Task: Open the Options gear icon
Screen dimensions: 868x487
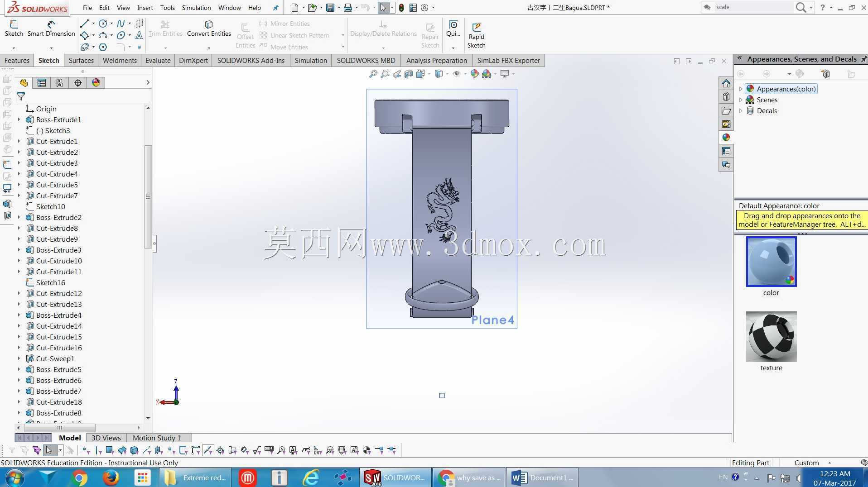Action: [x=424, y=8]
